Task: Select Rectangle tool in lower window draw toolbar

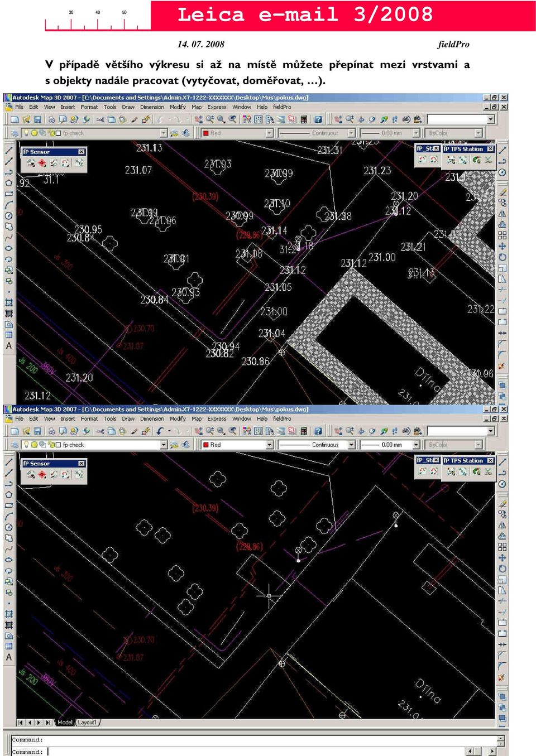Action: 8,505
